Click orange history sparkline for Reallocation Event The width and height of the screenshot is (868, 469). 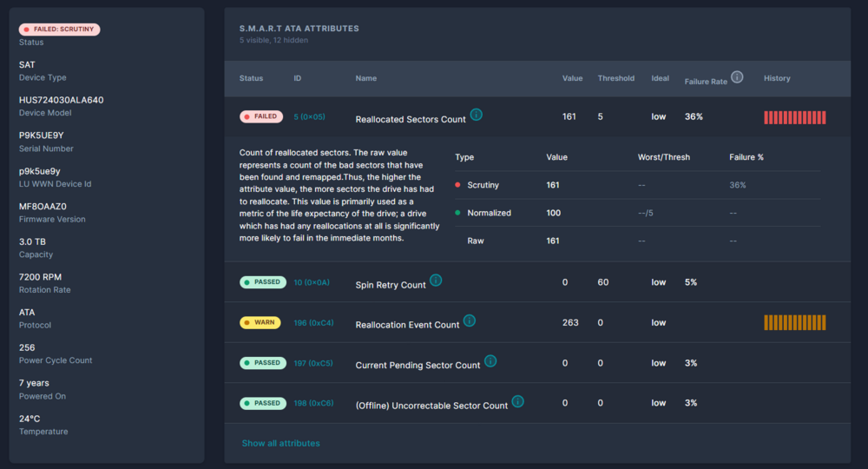click(x=795, y=322)
